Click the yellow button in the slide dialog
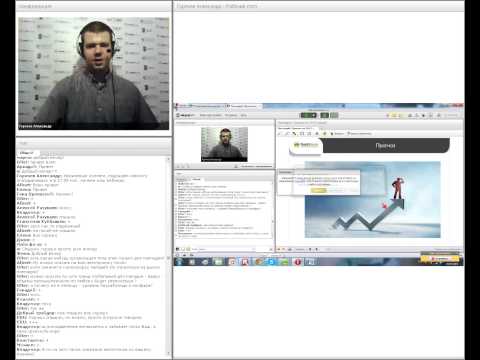The image size is (480, 360). (x=318, y=190)
